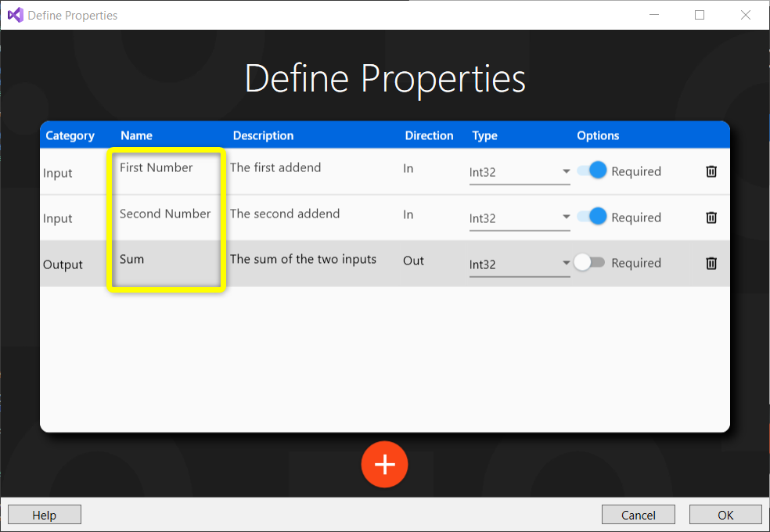The width and height of the screenshot is (770, 532).
Task: Confirm changes with the OK button
Action: 725,514
